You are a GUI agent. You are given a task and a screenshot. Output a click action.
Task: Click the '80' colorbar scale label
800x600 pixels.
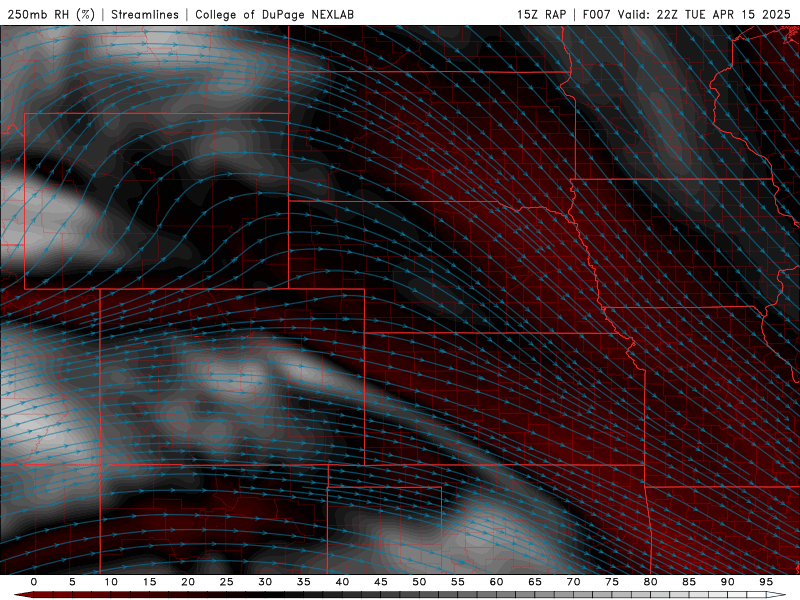point(651,582)
